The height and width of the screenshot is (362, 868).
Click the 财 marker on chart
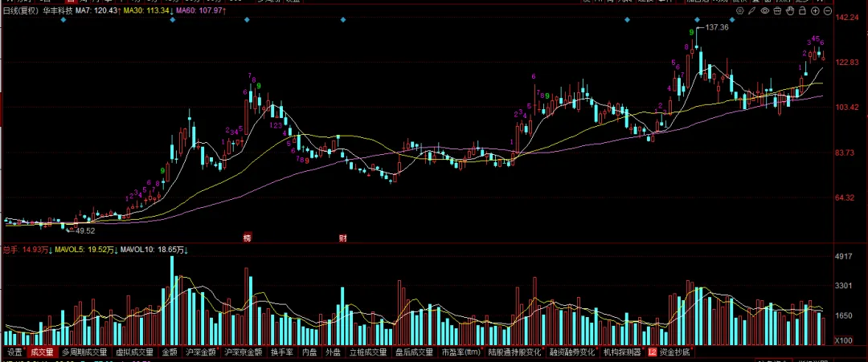click(x=342, y=238)
